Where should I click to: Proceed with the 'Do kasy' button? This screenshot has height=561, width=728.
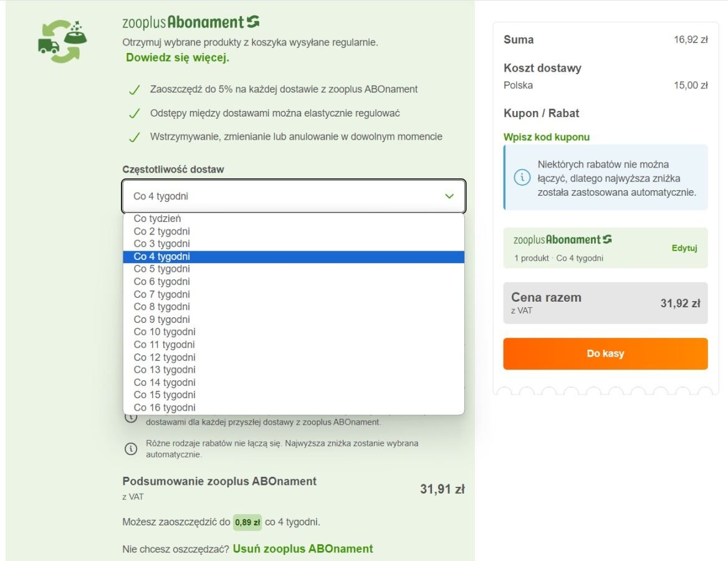tap(605, 354)
